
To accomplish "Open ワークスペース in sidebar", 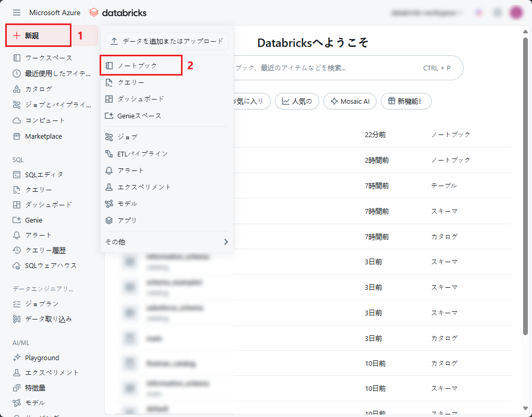I will (x=49, y=58).
